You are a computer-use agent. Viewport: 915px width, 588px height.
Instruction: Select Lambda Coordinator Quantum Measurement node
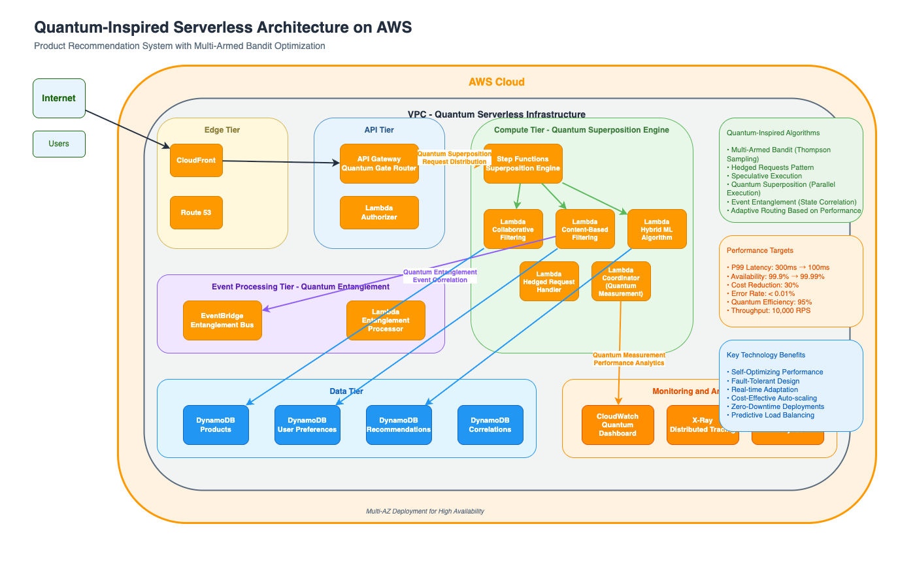pos(621,281)
